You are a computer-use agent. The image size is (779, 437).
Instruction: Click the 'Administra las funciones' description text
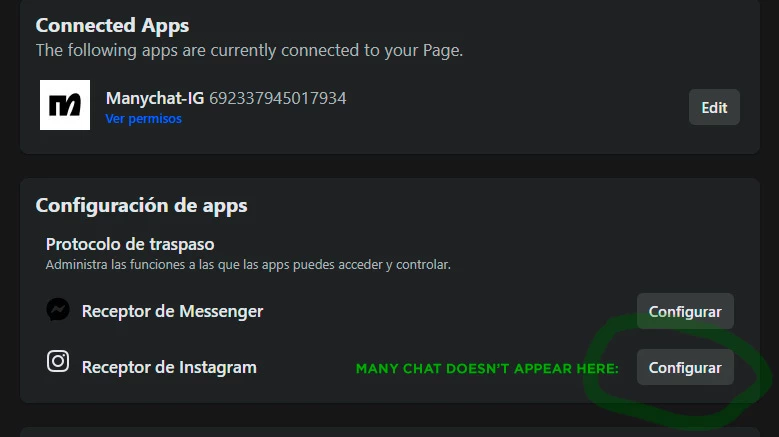pyautogui.click(x=248, y=265)
